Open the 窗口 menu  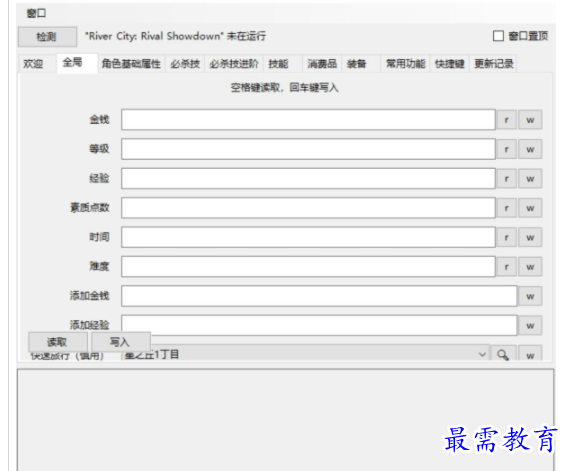click(x=36, y=13)
